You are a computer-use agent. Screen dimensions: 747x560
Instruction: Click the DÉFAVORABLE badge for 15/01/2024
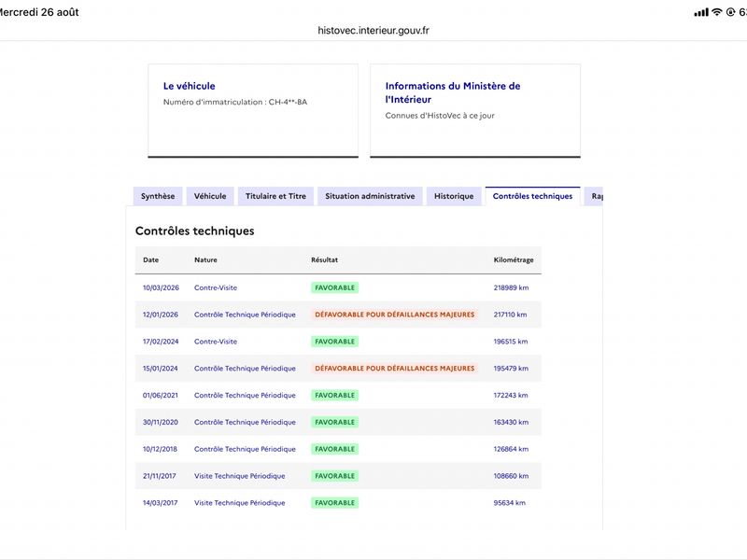click(x=395, y=369)
